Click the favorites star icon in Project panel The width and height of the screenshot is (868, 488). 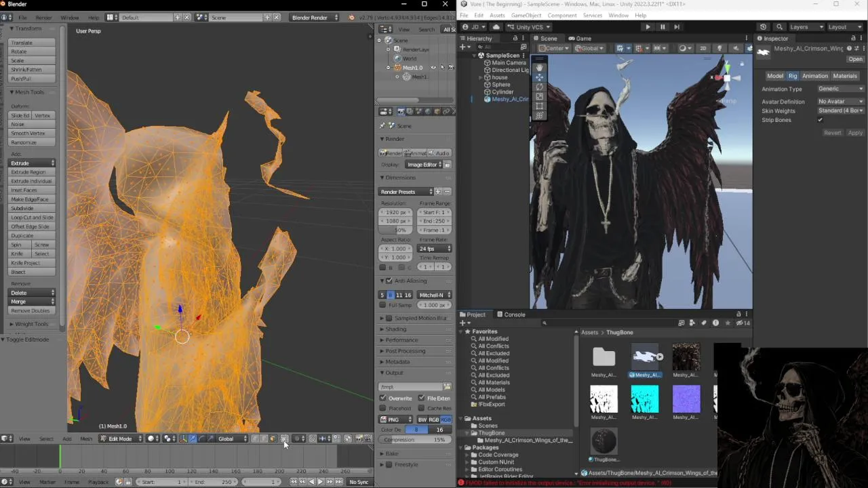point(727,323)
